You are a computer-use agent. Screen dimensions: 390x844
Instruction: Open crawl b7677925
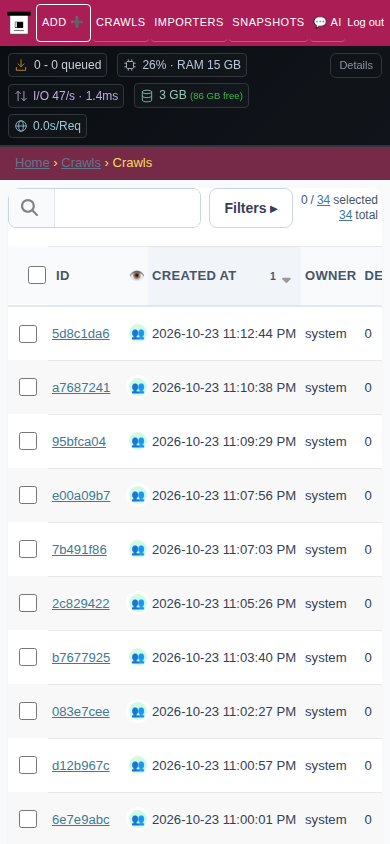pos(81,658)
